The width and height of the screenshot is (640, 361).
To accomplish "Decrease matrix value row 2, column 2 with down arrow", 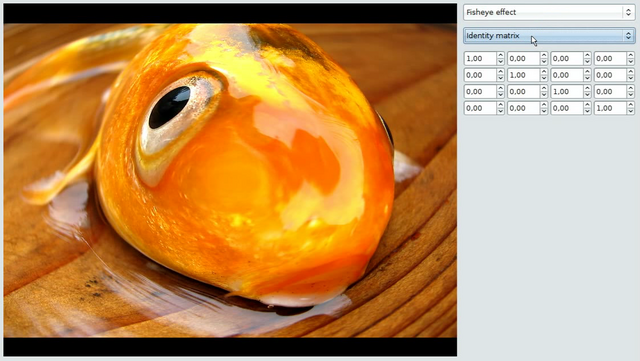I will (544, 78).
